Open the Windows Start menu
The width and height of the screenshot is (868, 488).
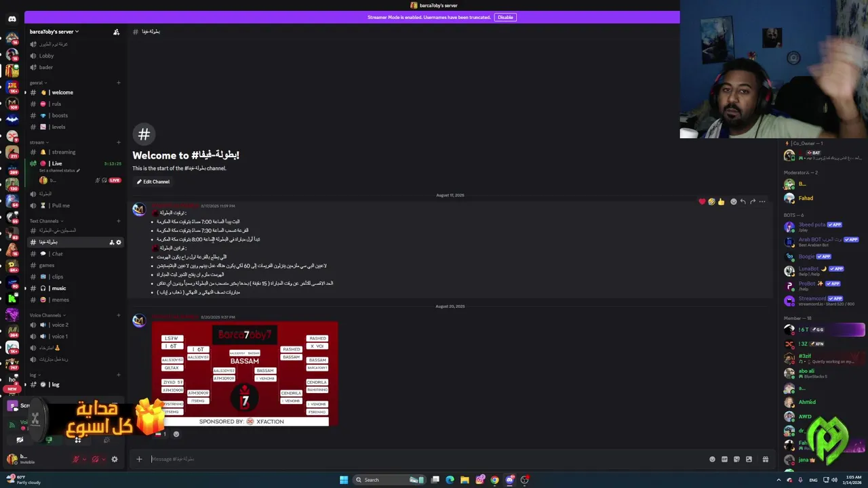pos(344,480)
